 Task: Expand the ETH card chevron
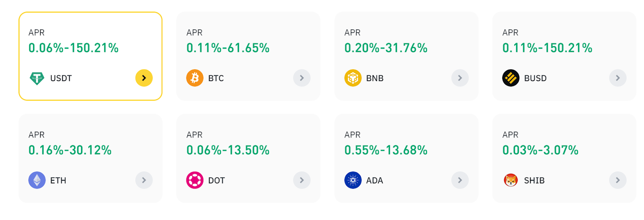pos(144,180)
